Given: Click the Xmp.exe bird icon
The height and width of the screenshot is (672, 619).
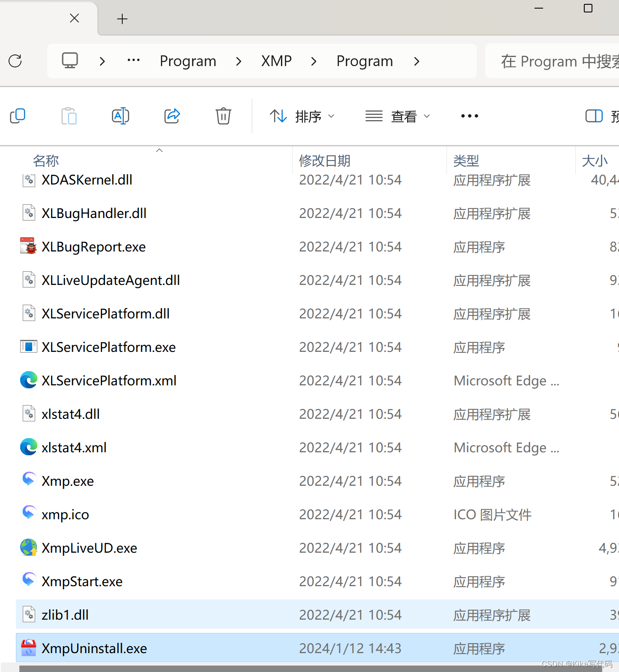Looking at the screenshot, I should pyautogui.click(x=29, y=480).
